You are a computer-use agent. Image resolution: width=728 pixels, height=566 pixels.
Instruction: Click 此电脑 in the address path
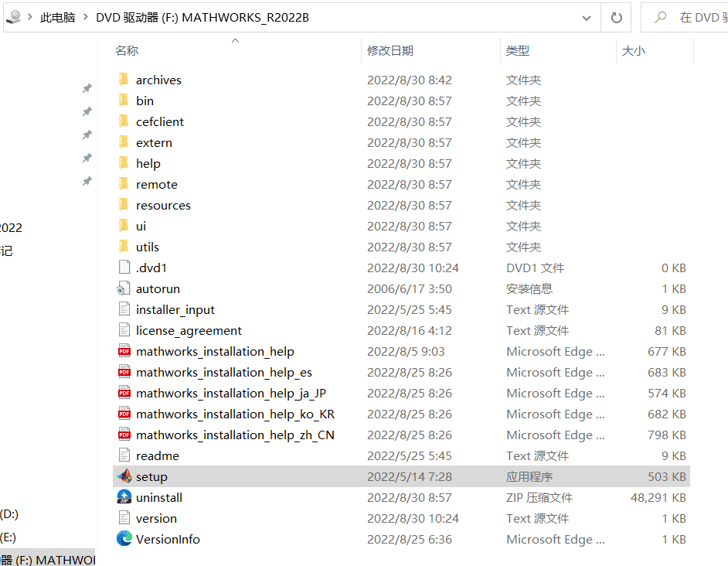click(x=57, y=18)
